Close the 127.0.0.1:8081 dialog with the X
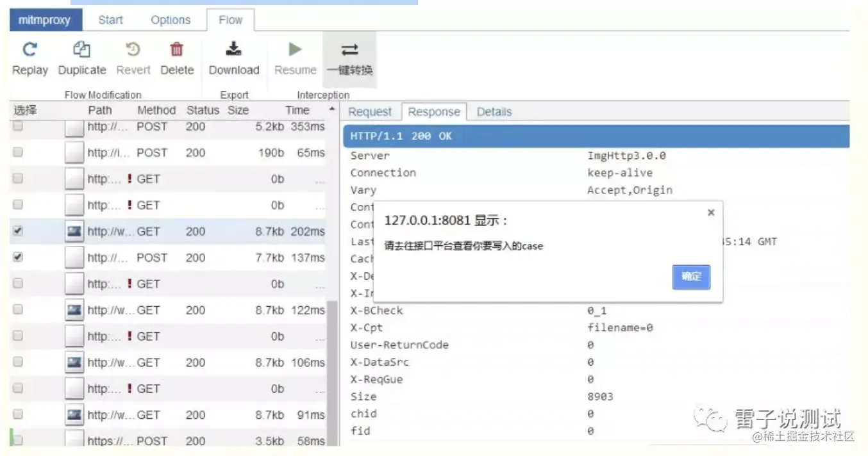Screen dimensions: 868x456 710,213
